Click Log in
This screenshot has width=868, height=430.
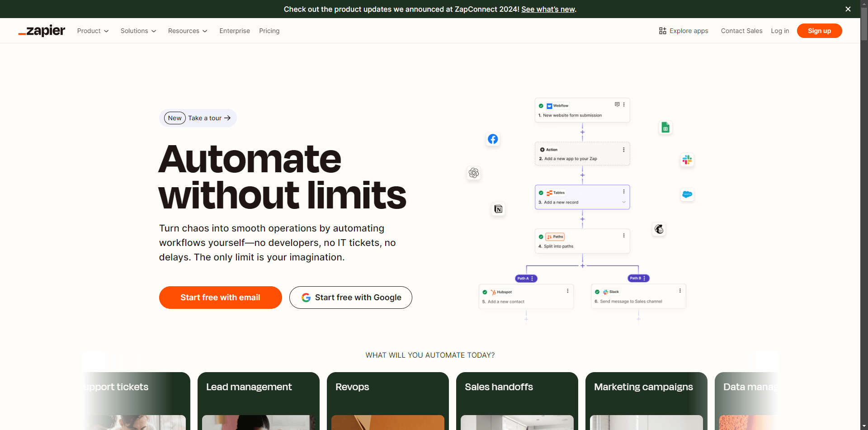click(780, 31)
